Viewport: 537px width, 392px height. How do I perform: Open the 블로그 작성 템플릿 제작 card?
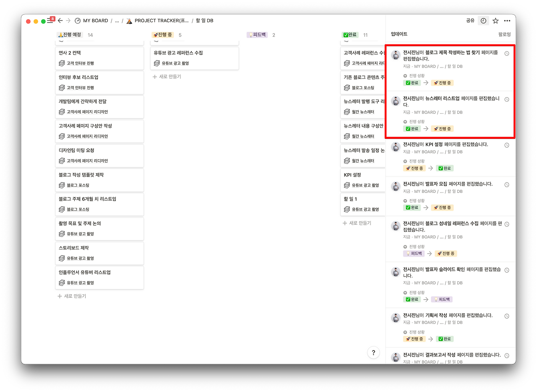click(99, 180)
